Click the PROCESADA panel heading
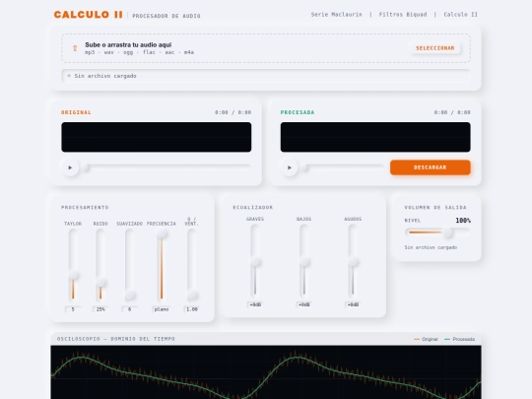 pyautogui.click(x=298, y=112)
